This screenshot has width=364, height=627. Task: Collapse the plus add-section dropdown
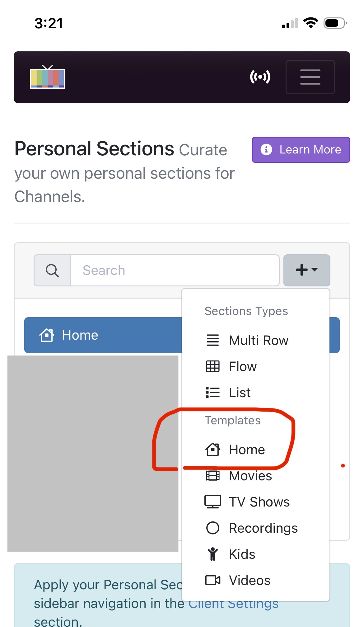click(307, 270)
